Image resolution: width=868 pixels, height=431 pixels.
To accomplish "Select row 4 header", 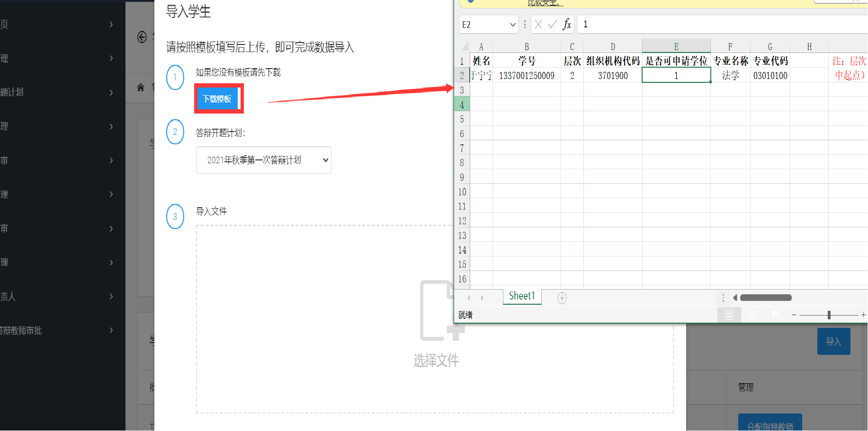I will 462,104.
